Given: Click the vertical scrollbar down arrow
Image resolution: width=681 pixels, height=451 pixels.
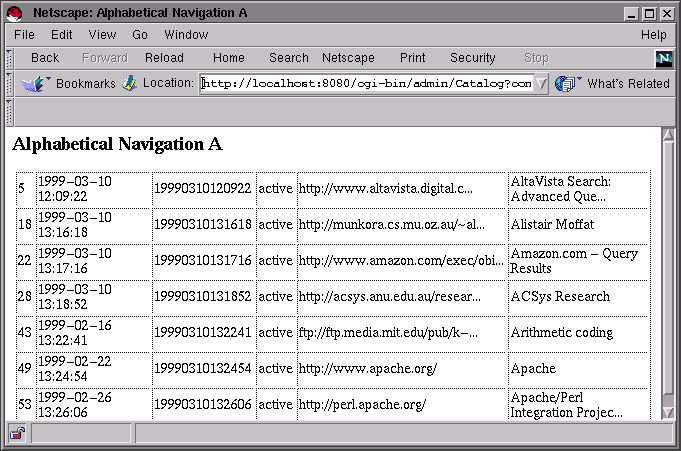Looking at the screenshot, I should click(668, 411).
